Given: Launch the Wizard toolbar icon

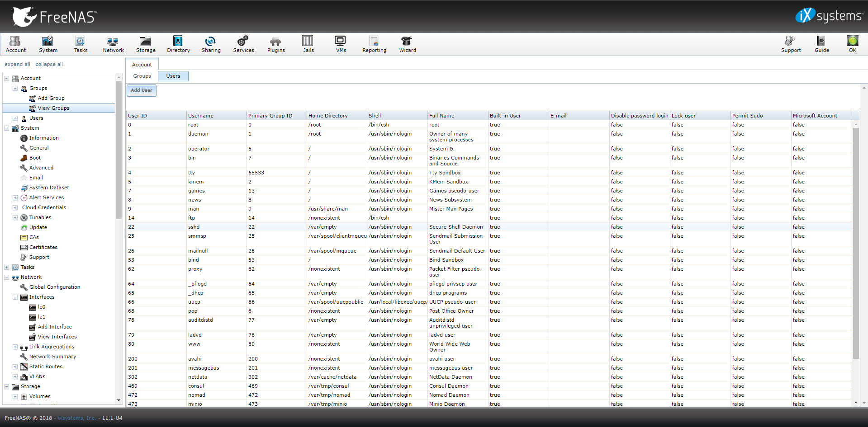Looking at the screenshot, I should (x=407, y=44).
